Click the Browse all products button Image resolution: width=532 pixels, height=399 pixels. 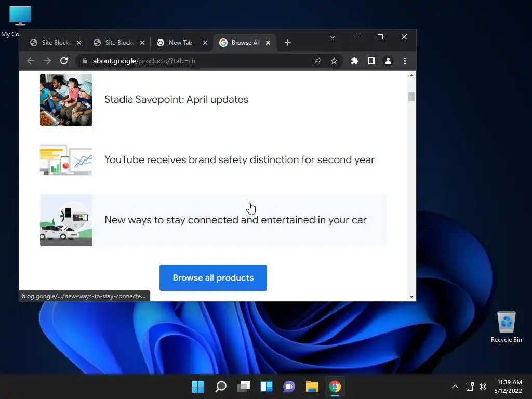pyautogui.click(x=213, y=278)
